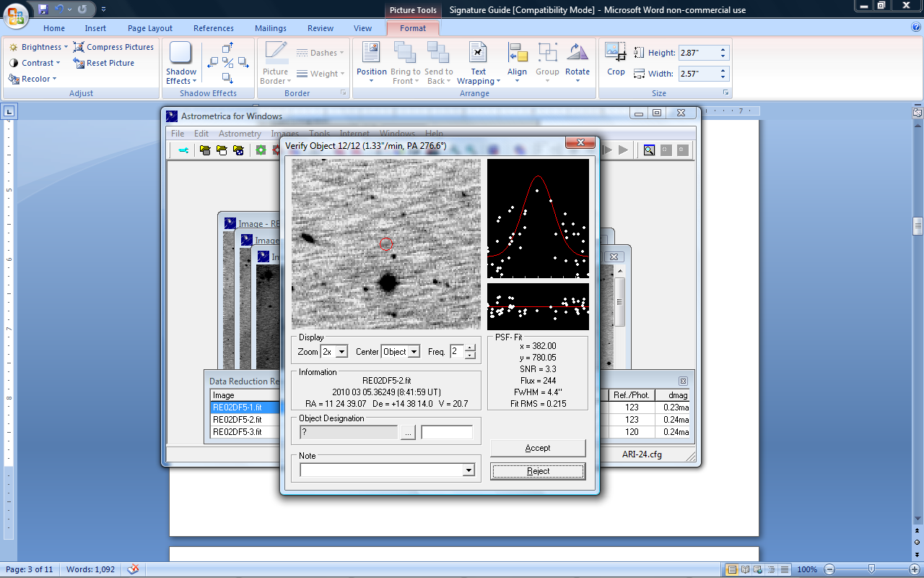Screen dimensions: 924x578
Task: Click the Undo icon in Quick Access Toolbar
Action: click(60, 9)
